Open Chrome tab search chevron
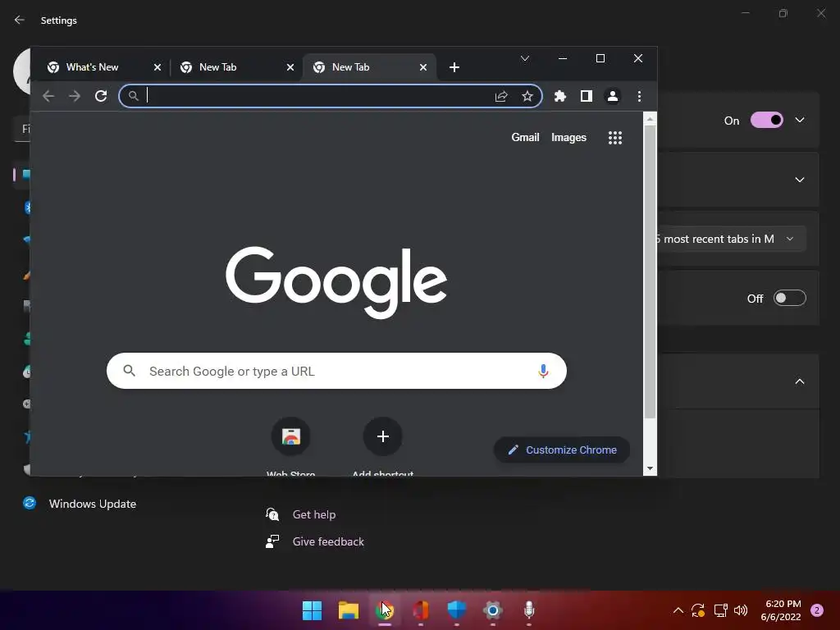This screenshot has height=630, width=840. [x=525, y=58]
